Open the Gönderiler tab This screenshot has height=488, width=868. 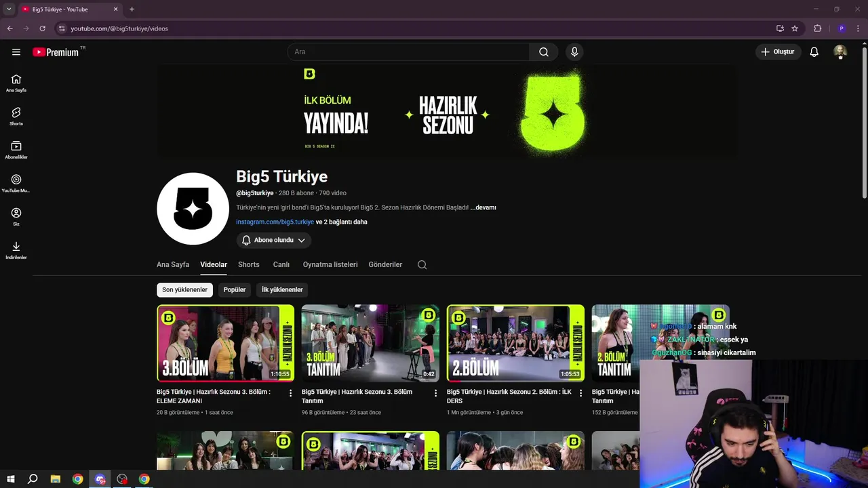[385, 264]
